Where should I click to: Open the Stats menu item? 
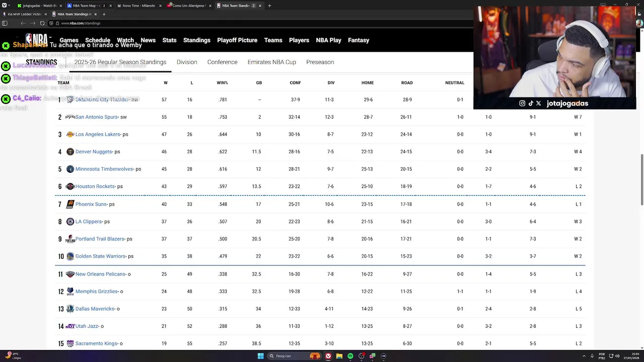170,40
